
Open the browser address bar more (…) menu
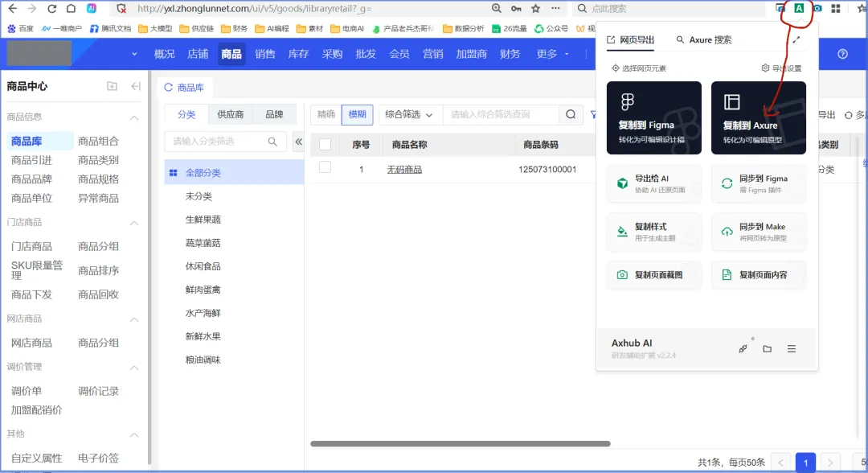coord(555,8)
